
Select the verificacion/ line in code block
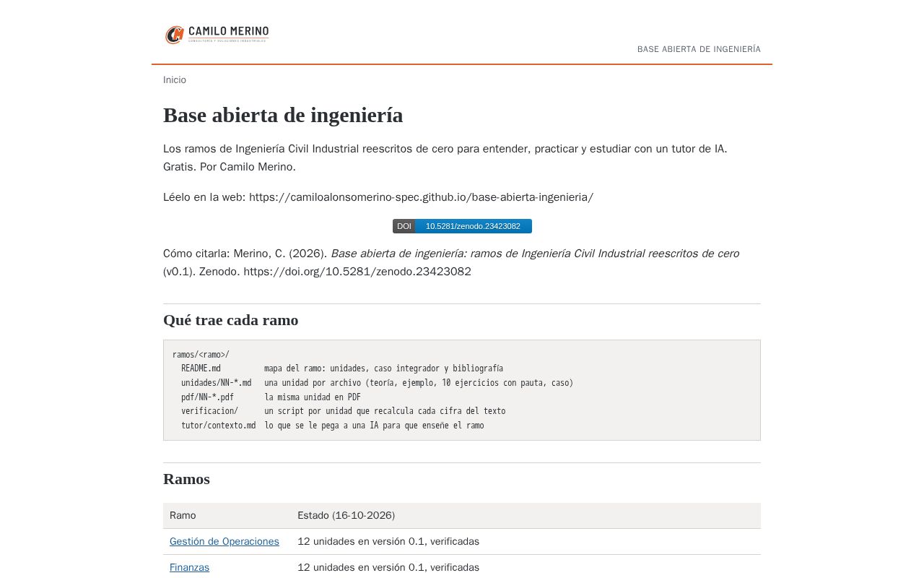343,411
